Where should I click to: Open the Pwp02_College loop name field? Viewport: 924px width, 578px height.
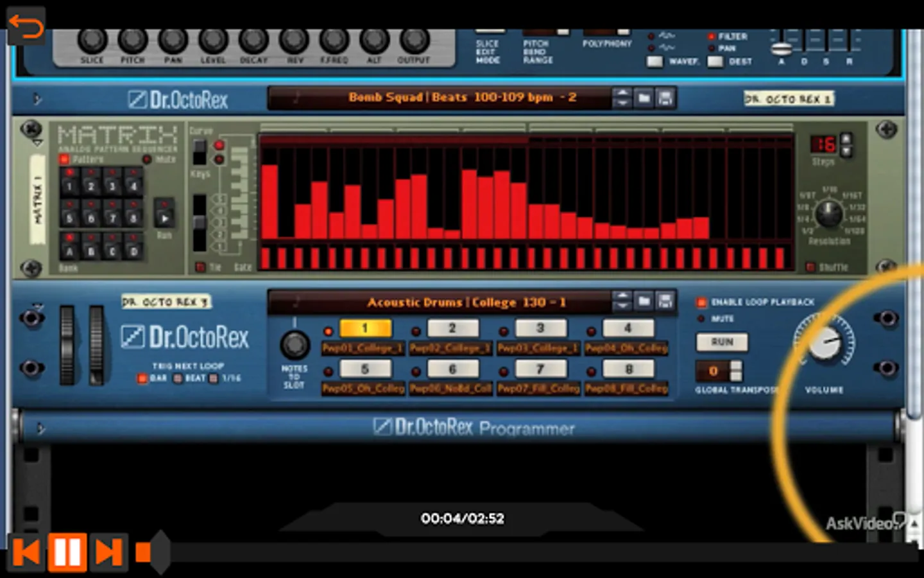[451, 348]
